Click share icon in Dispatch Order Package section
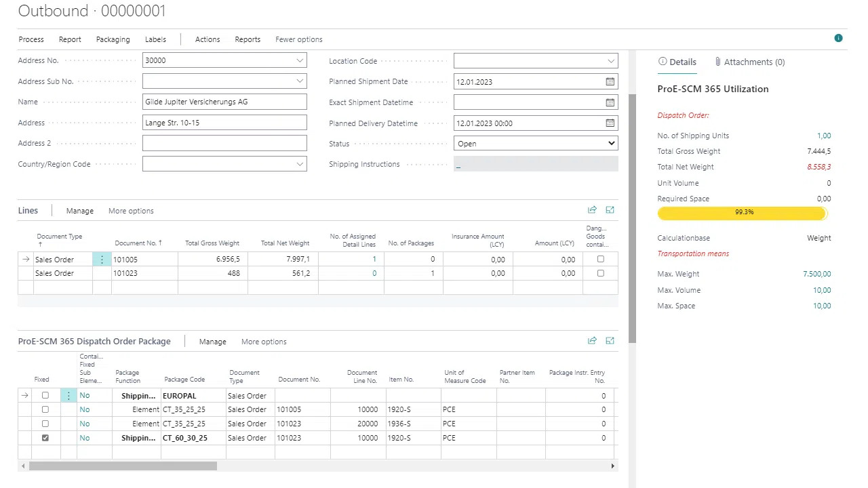Screen dimensions: 868x488 (x=592, y=341)
